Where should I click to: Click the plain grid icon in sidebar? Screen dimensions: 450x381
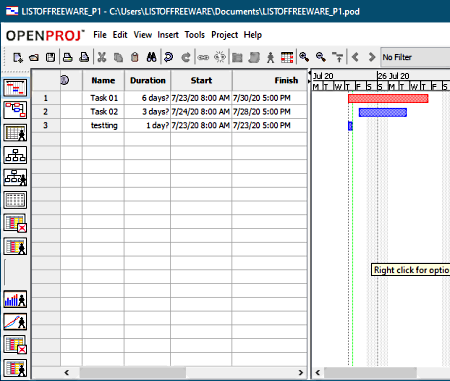pos(15,200)
